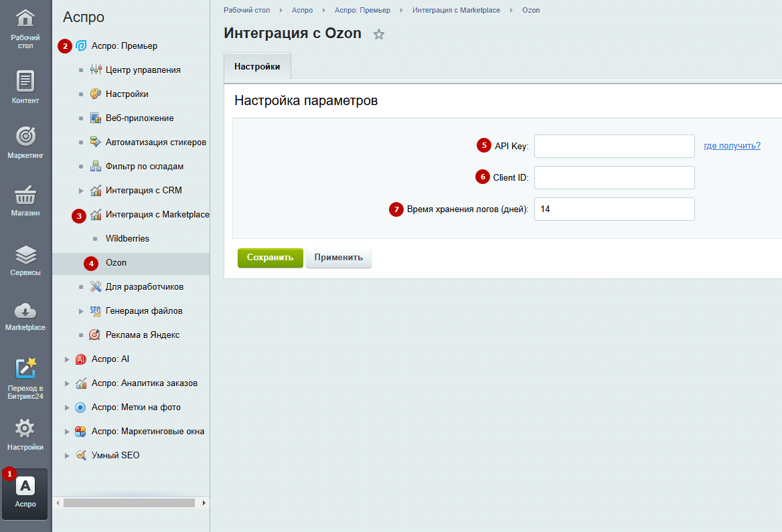This screenshot has width=782, height=532.
Task: Expand the Аспро: Маркетинговые окна node
Action: click(x=67, y=432)
